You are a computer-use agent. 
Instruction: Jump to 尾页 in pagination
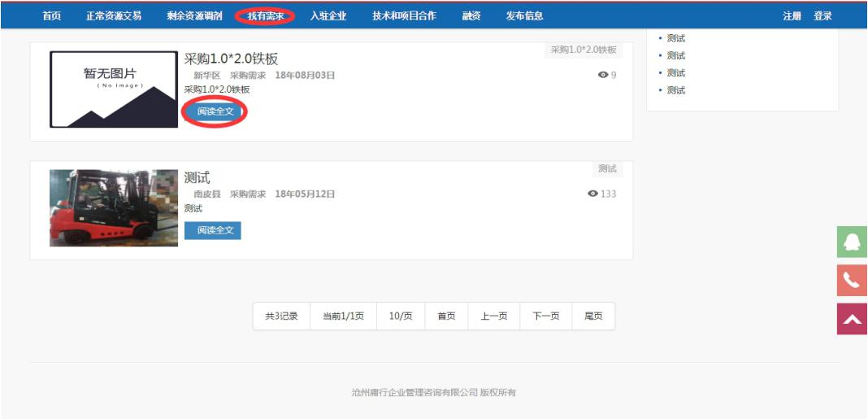(593, 316)
